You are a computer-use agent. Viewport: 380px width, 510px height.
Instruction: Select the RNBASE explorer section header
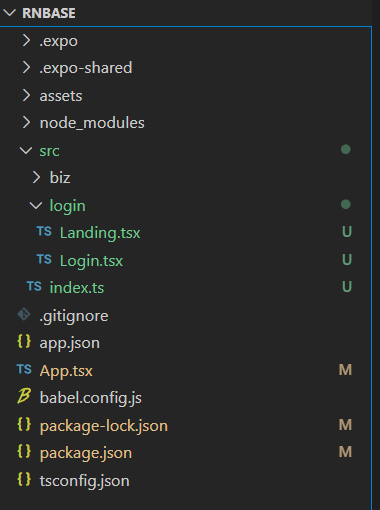pyautogui.click(x=49, y=13)
